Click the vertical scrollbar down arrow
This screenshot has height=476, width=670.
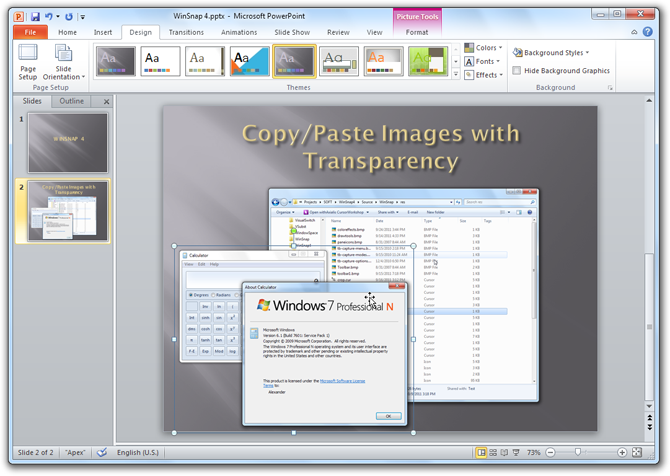pyautogui.click(x=649, y=406)
